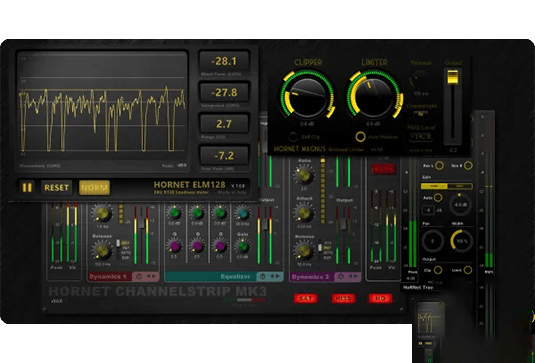The image size is (535, 363).
Task: Click the yellow Gain mode segment selector
Action: [447, 186]
